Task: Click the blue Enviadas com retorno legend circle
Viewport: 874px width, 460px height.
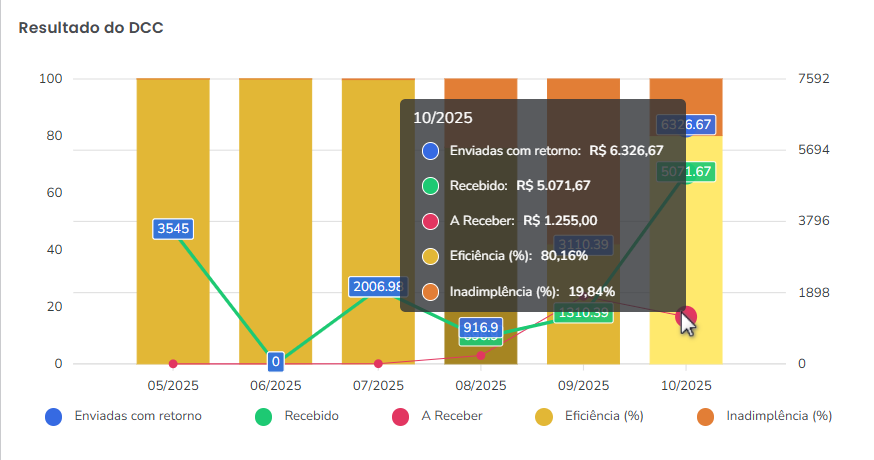Action: (54, 416)
